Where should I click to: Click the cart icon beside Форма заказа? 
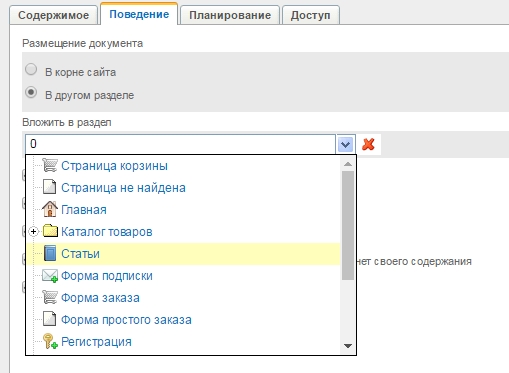pyautogui.click(x=50, y=297)
